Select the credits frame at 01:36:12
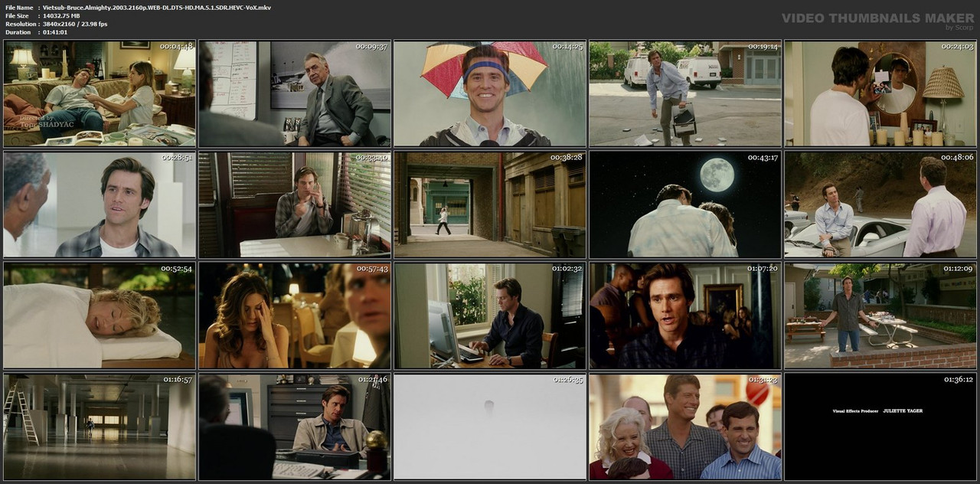 click(x=880, y=427)
